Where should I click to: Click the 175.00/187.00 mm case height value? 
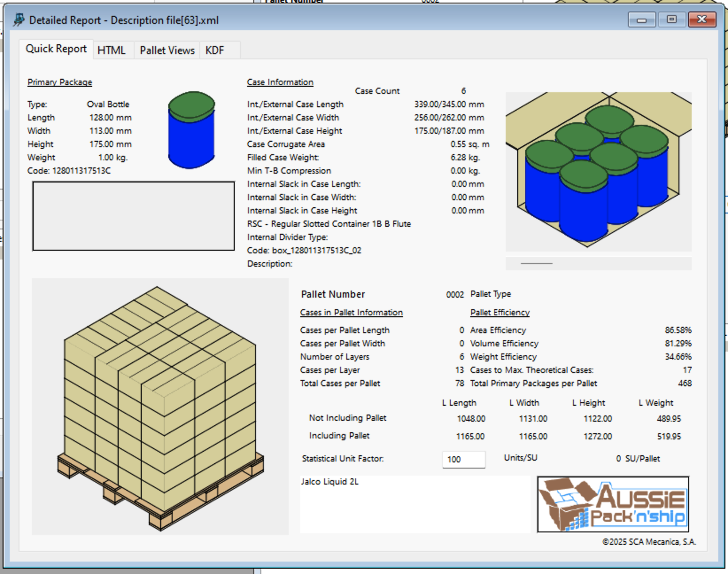(449, 131)
